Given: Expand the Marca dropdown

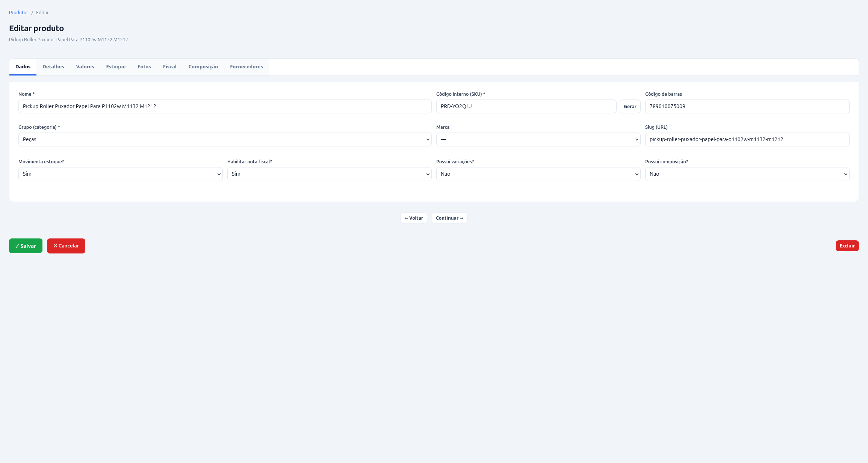Looking at the screenshot, I should (x=538, y=139).
